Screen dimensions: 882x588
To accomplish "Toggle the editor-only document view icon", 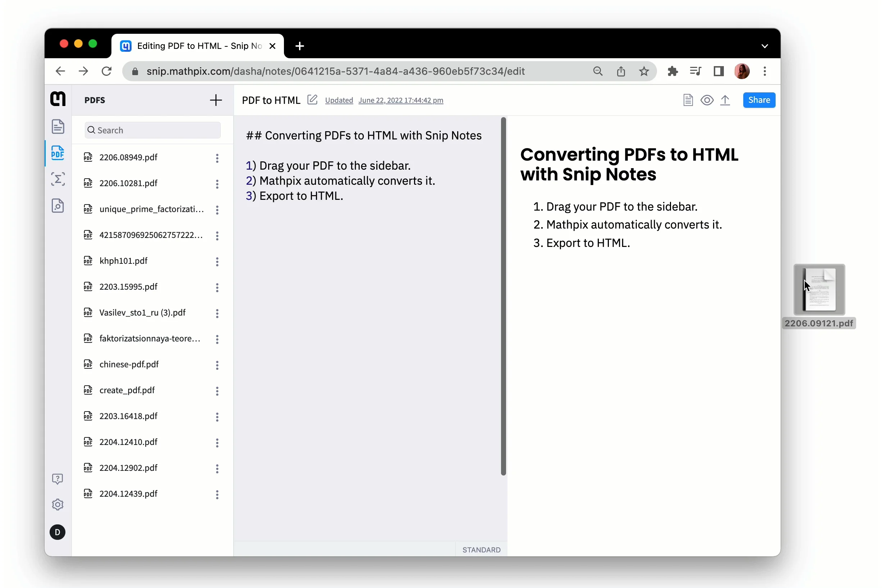I will click(x=688, y=100).
